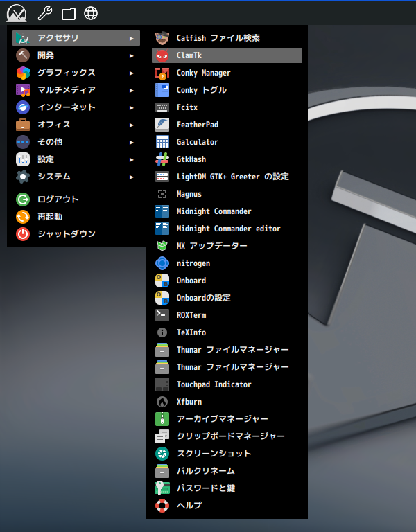This screenshot has width=416, height=532.
Task: Open バルクリネーム bulk rename
Action: [x=227, y=470]
